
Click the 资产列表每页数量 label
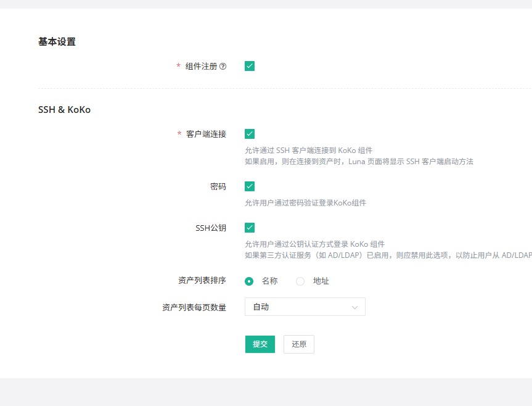tap(194, 307)
